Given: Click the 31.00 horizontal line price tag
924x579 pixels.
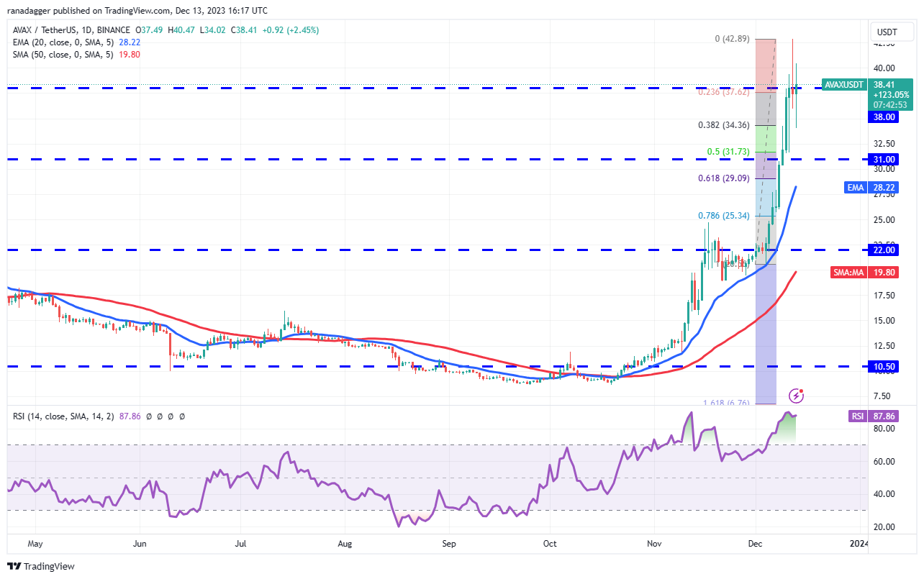Looking at the screenshot, I should point(883,159).
